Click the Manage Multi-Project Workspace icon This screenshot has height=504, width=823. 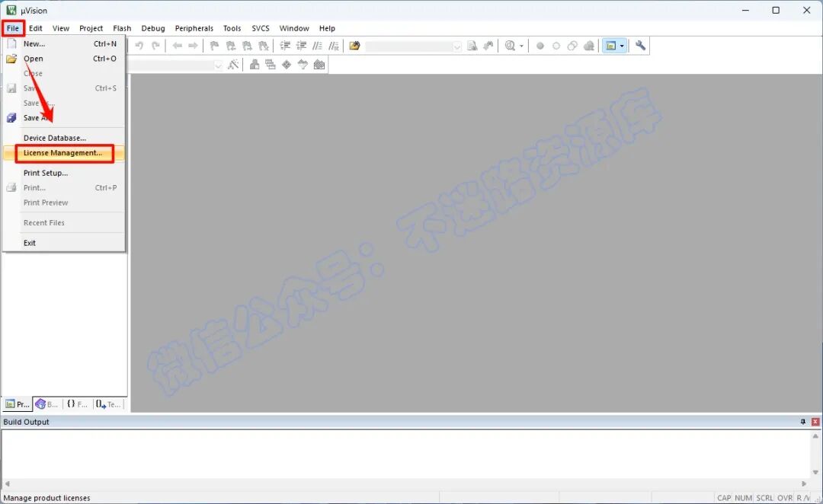click(x=271, y=65)
